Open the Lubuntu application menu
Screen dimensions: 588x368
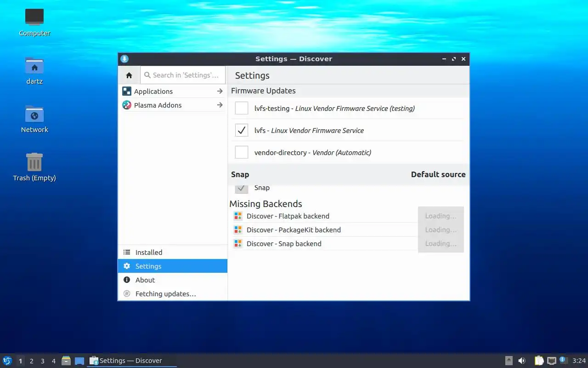tap(7, 361)
